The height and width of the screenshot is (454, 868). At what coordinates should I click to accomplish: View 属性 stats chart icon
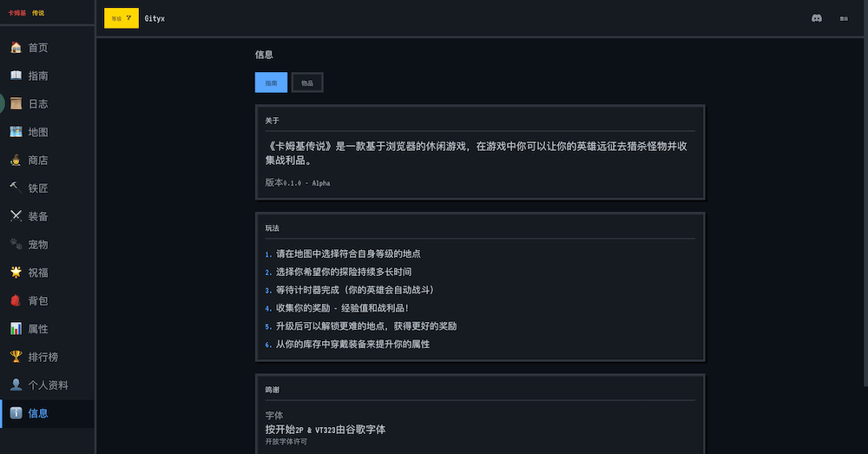click(16, 329)
